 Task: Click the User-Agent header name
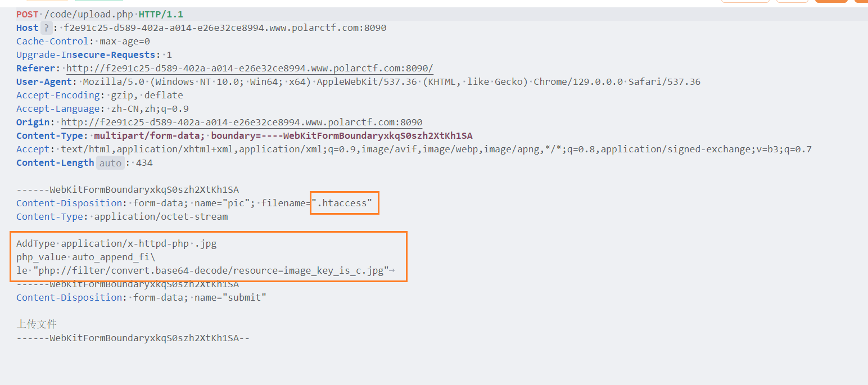(x=44, y=81)
